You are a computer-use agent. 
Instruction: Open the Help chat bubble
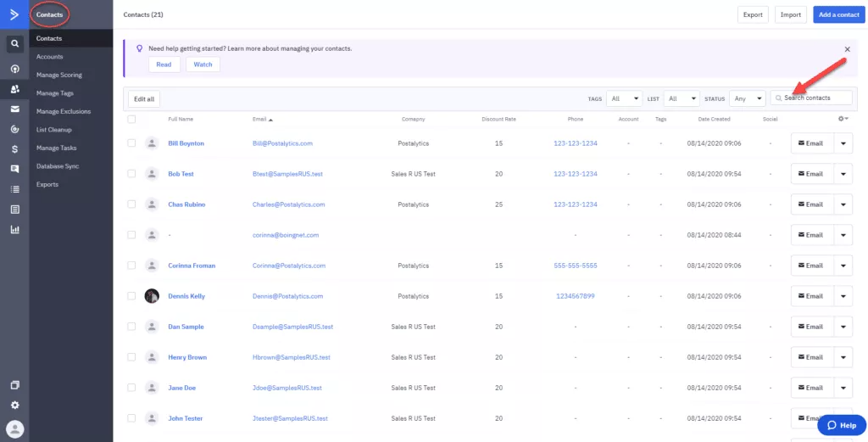point(842,425)
